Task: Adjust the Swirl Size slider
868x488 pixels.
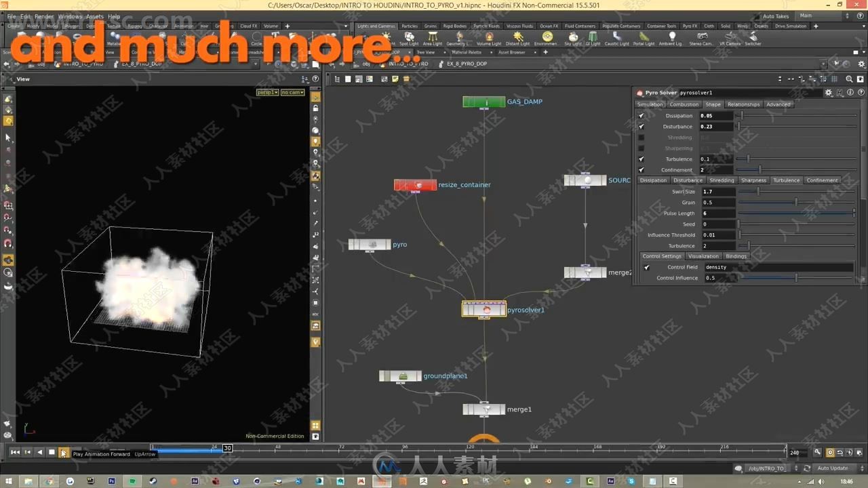Action: coord(796,192)
